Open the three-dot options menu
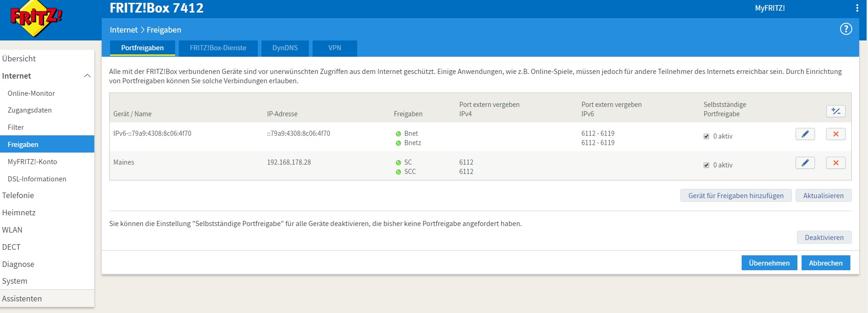Viewport: 868px width, 313px height. point(857,8)
